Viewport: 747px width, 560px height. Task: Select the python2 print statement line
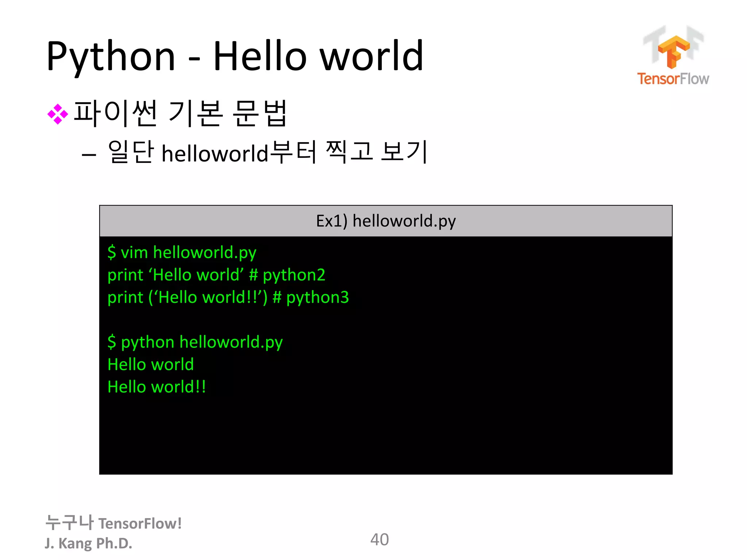pyautogui.click(x=216, y=275)
